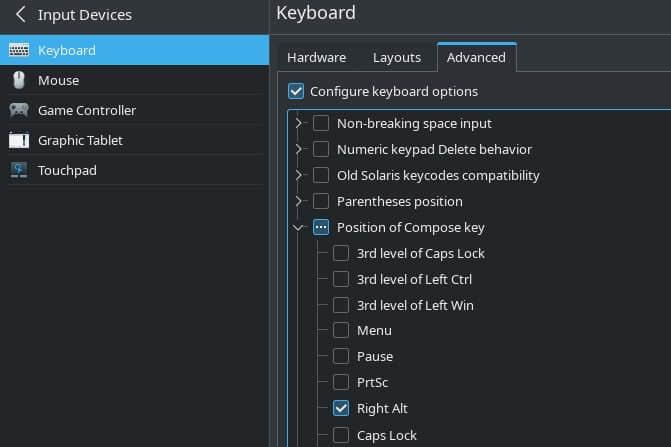The width and height of the screenshot is (671, 447).
Task: Open the Touchpad icon entry
Action: [x=19, y=170]
